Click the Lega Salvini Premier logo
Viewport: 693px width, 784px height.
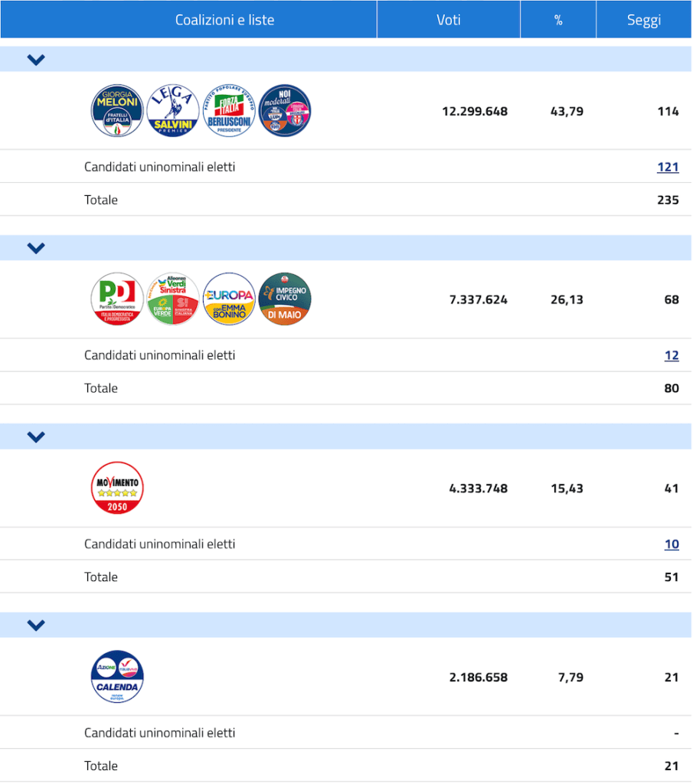pos(173,111)
